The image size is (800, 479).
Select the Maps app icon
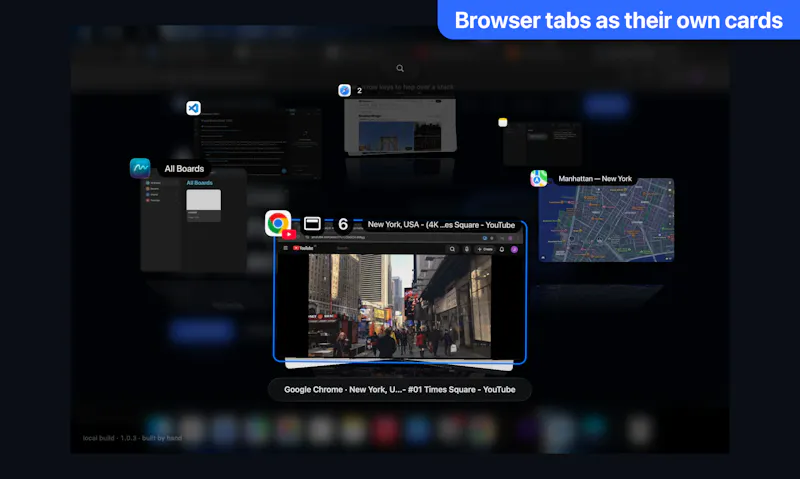click(538, 179)
